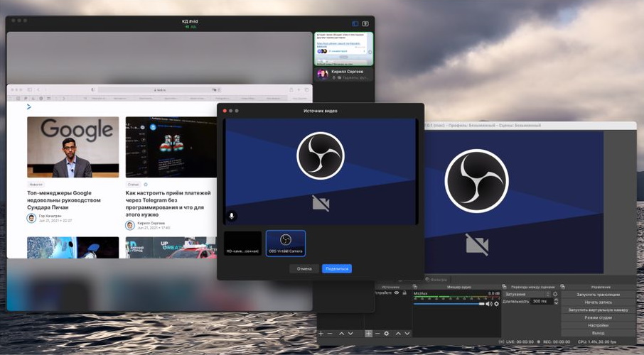Move the source up in the sources list

point(398,334)
